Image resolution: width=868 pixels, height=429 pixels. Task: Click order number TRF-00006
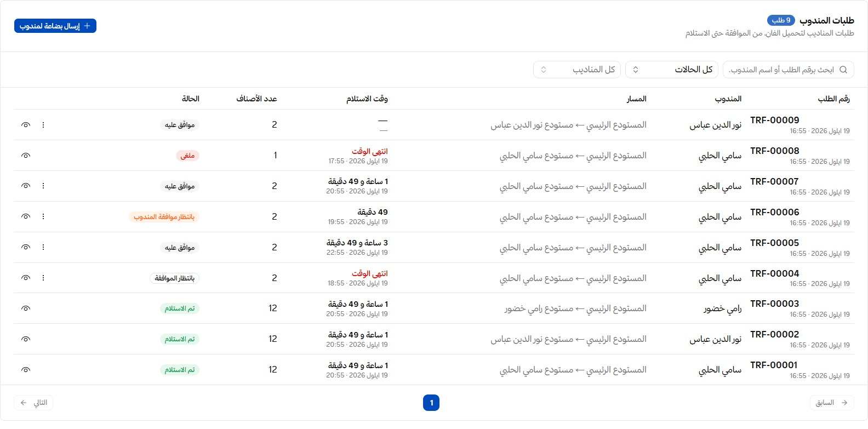tap(775, 212)
